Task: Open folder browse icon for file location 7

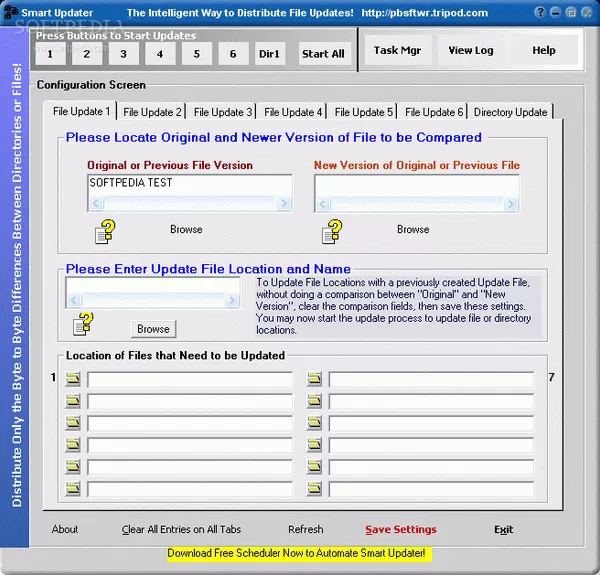Action: (x=314, y=379)
